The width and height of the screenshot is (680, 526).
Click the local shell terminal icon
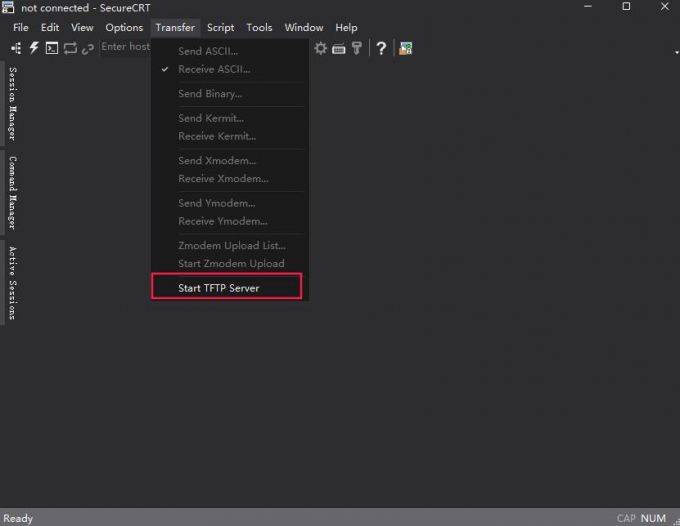(x=52, y=48)
